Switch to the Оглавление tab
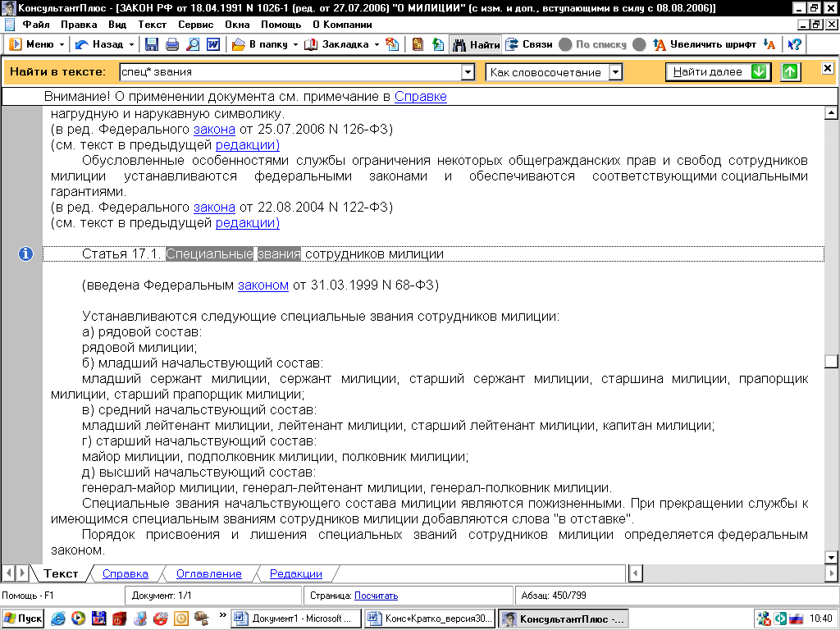This screenshot has height=630, width=840. coord(209,573)
